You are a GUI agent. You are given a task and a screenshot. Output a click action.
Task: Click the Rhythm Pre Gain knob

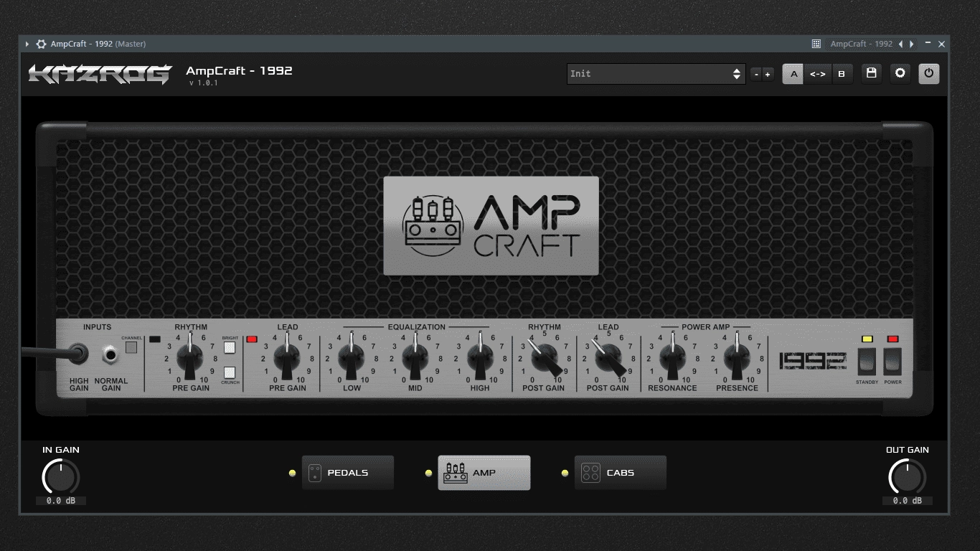[190, 357]
